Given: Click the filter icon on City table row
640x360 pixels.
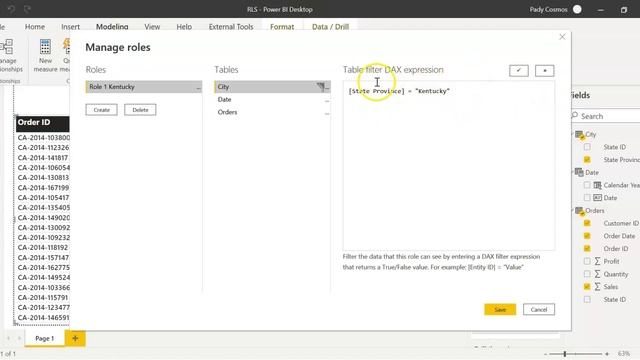Looking at the screenshot, I should (320, 86).
